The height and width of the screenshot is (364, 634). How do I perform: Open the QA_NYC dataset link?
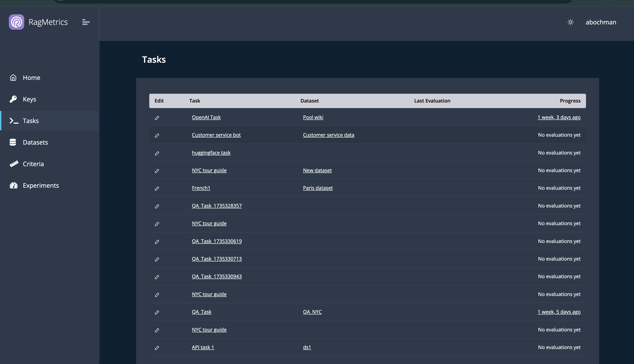click(x=312, y=312)
